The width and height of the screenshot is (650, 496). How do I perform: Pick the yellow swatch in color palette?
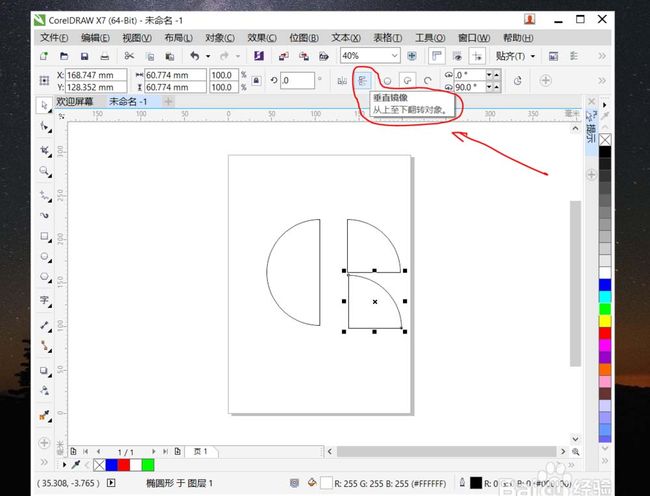click(x=605, y=321)
